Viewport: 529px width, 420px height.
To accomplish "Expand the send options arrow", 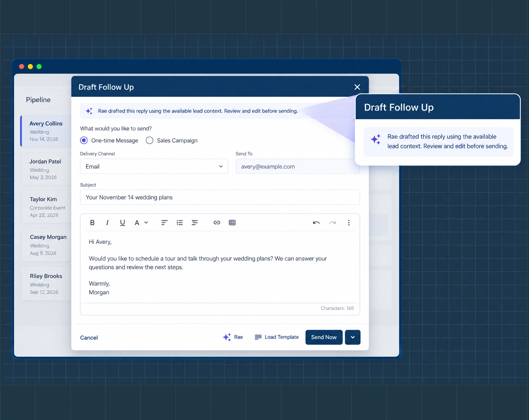I will [x=353, y=337].
